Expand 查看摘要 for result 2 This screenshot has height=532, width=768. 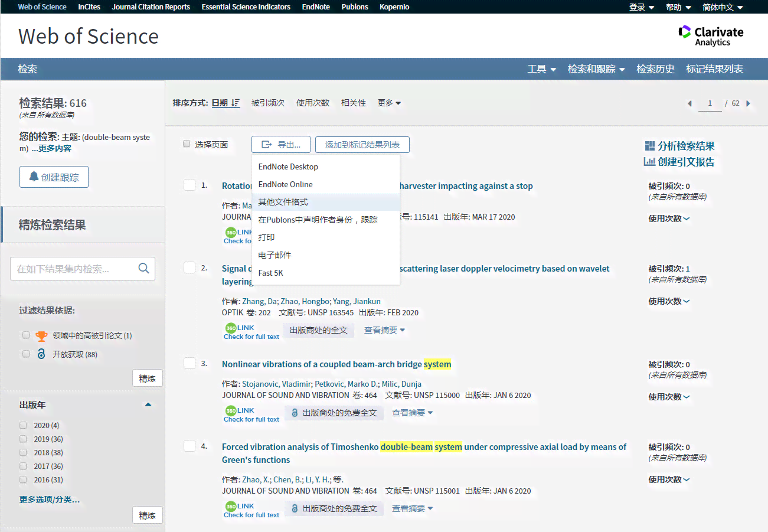click(x=384, y=330)
